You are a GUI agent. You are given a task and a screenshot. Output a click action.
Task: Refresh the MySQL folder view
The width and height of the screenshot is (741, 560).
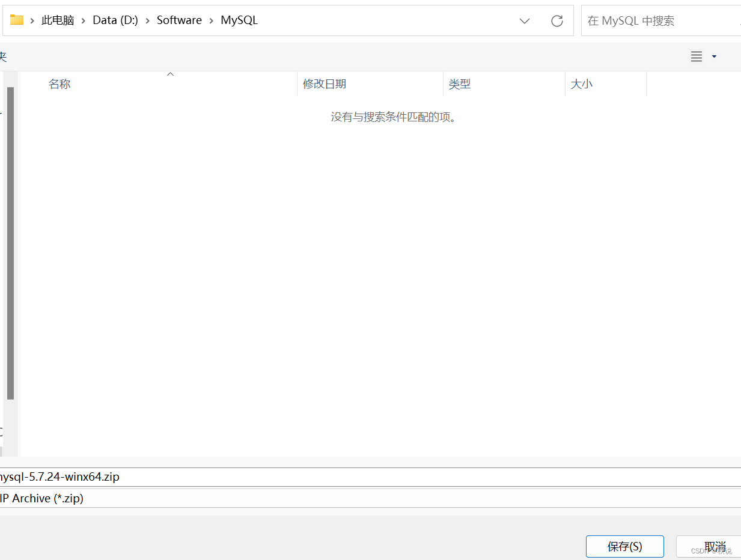click(x=557, y=20)
